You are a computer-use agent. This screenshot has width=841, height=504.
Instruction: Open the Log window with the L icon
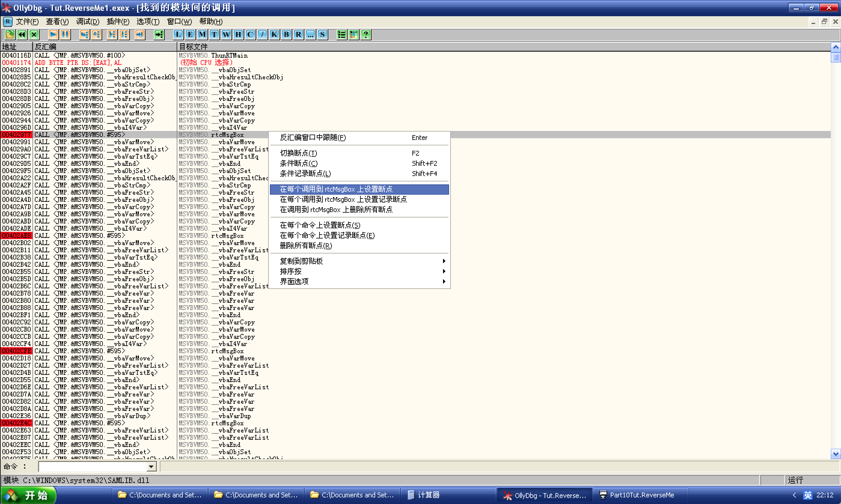[x=177, y=34]
